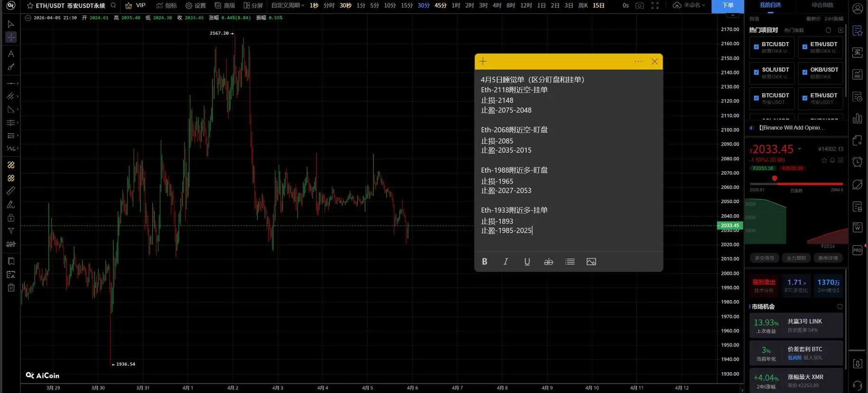Image resolution: width=868 pixels, height=393 pixels.
Task: Switch to 综合指数 tab
Action: point(822,5)
